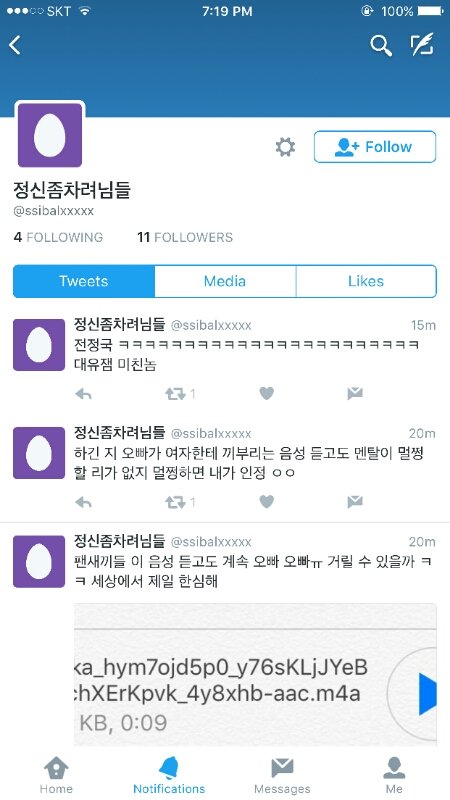Viewport: 450px width, 800px height.
Task: Open the 11 Followers list
Action: point(185,237)
